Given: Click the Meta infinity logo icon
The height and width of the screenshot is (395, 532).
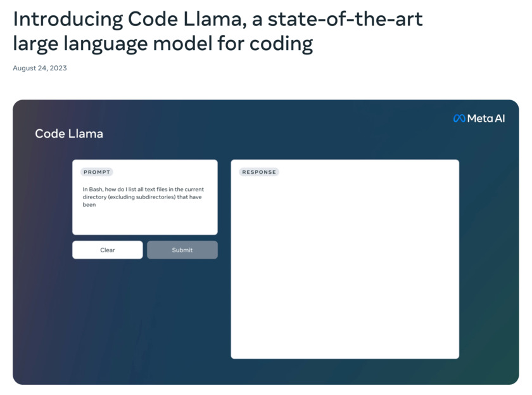Looking at the screenshot, I should [x=459, y=119].
